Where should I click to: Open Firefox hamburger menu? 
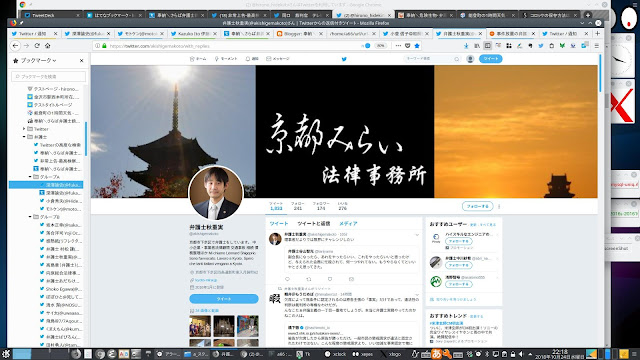(x=597, y=46)
